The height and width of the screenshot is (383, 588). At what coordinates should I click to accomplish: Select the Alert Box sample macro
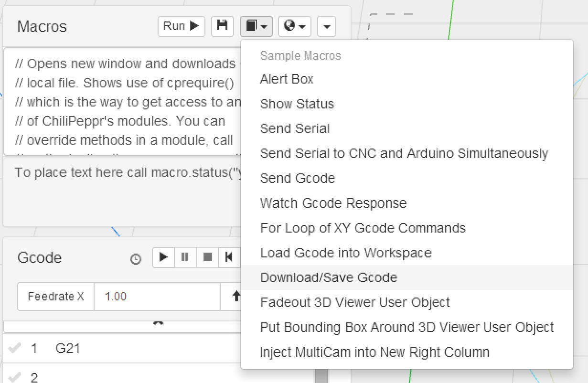click(287, 79)
